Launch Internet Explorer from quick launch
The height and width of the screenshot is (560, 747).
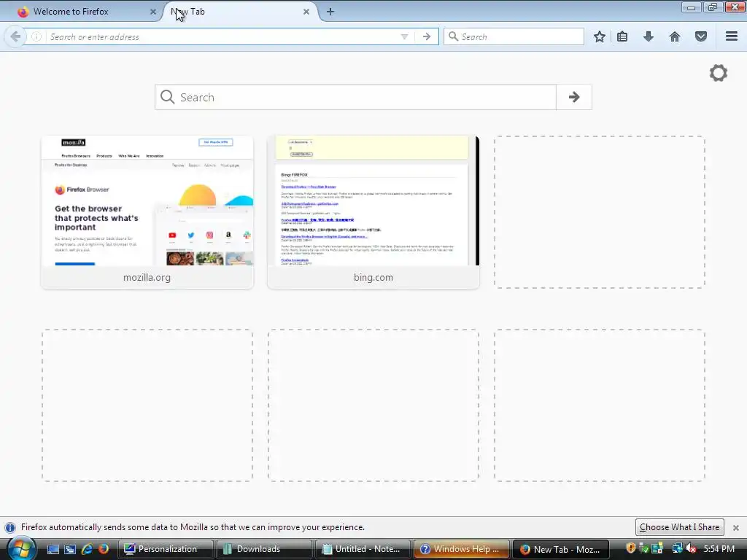pyautogui.click(x=87, y=549)
